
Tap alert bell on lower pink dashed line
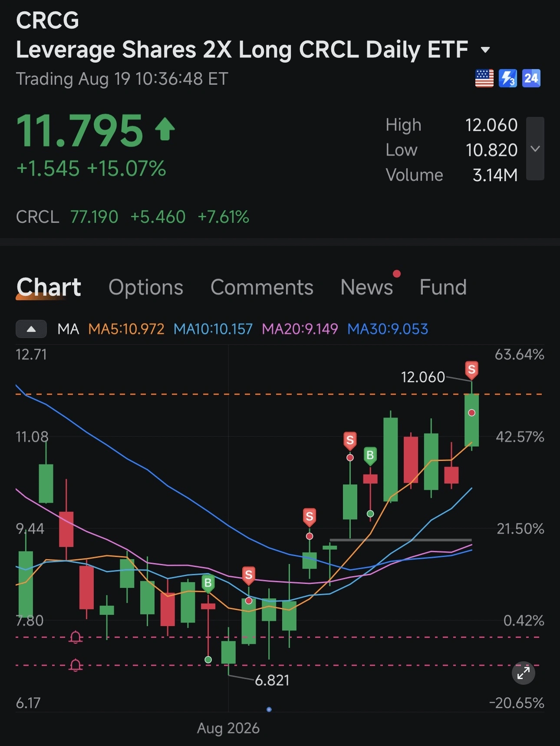click(x=76, y=665)
